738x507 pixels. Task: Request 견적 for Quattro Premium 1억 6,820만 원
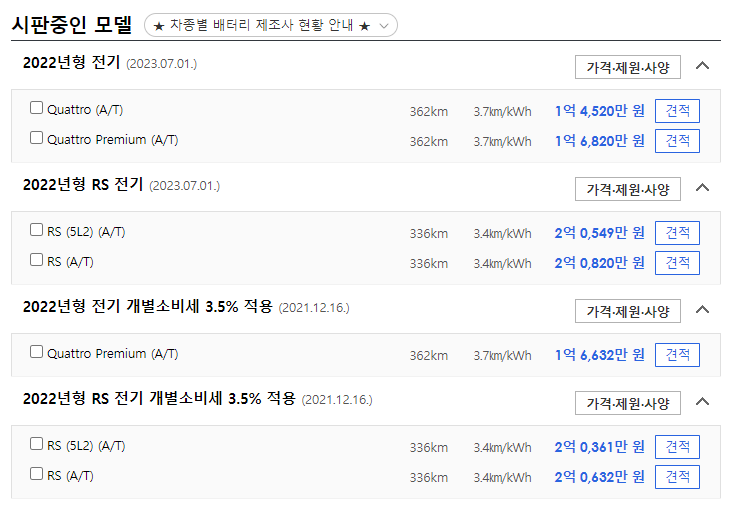(677, 141)
